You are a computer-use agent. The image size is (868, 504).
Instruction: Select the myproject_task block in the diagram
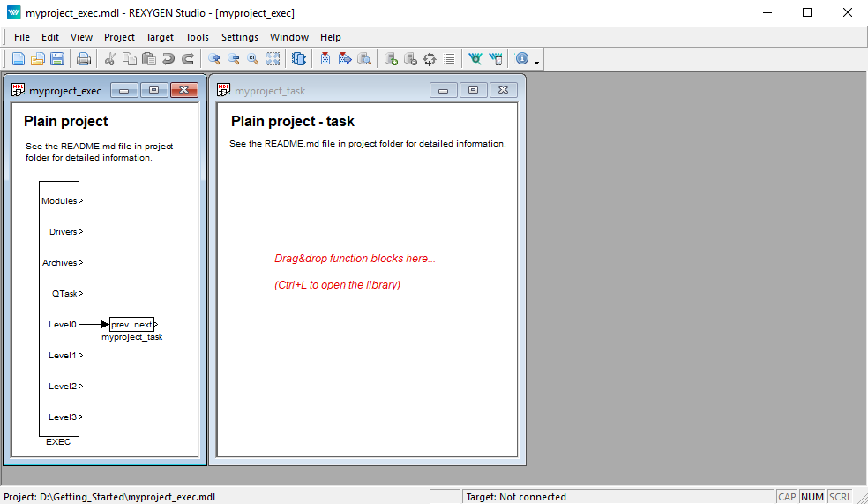click(x=131, y=325)
